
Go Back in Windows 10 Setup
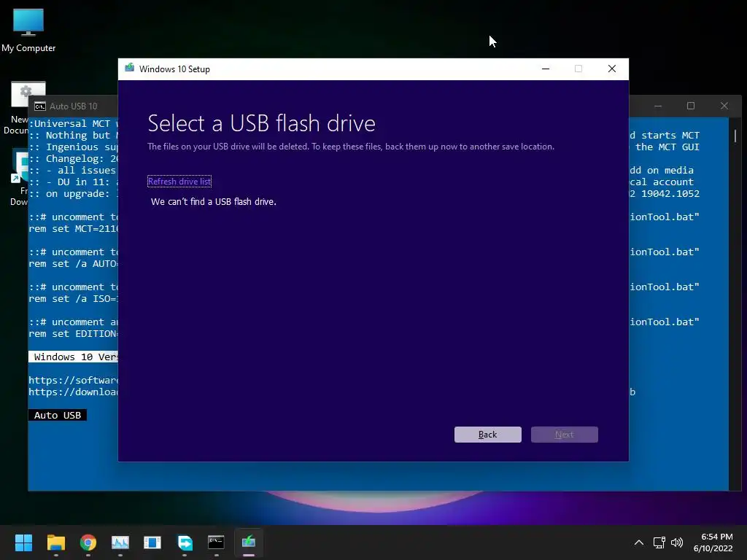487,435
